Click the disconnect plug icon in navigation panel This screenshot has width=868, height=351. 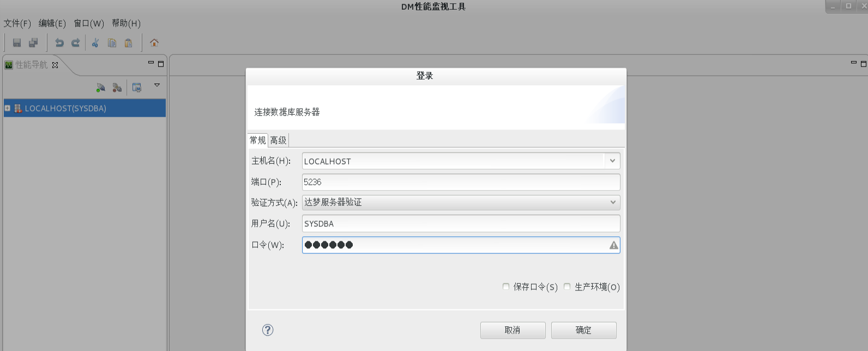117,87
